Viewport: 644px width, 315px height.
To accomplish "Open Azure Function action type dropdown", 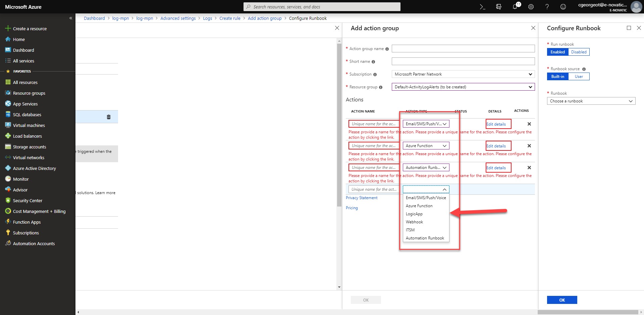I will [x=426, y=146].
